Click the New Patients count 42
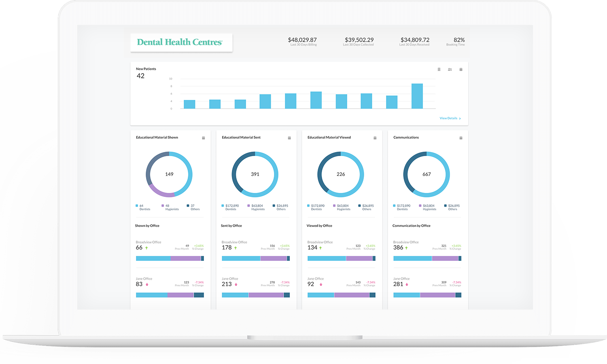The width and height of the screenshot is (607, 364). point(140,76)
